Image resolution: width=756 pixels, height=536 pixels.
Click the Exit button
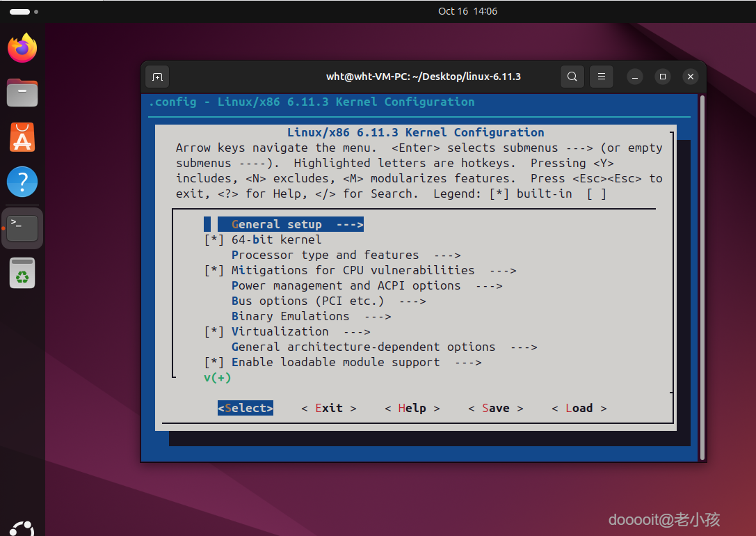click(329, 408)
